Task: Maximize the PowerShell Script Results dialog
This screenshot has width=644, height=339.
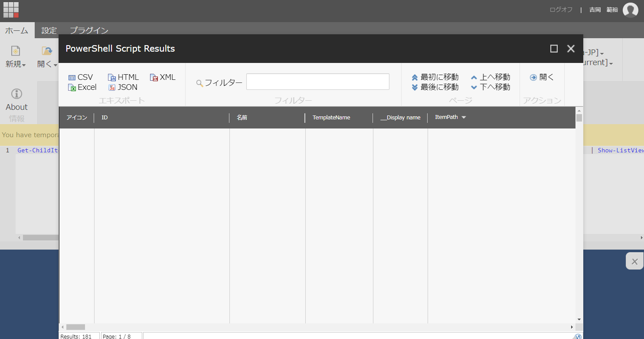Action: (x=554, y=49)
